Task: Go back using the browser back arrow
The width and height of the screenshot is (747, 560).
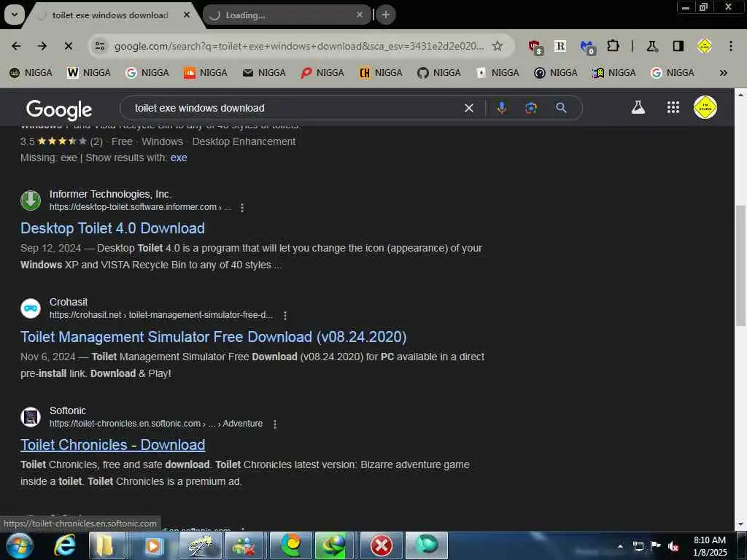Action: (x=16, y=46)
